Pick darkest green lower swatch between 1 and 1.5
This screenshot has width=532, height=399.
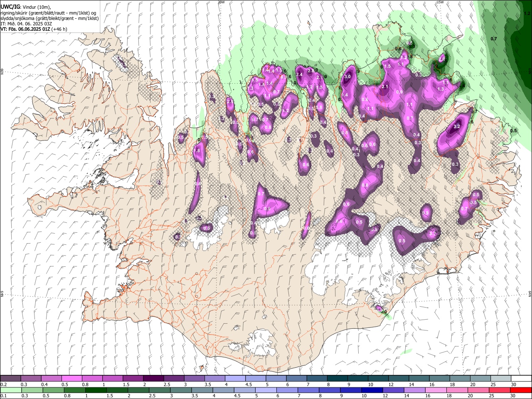(x=96, y=390)
